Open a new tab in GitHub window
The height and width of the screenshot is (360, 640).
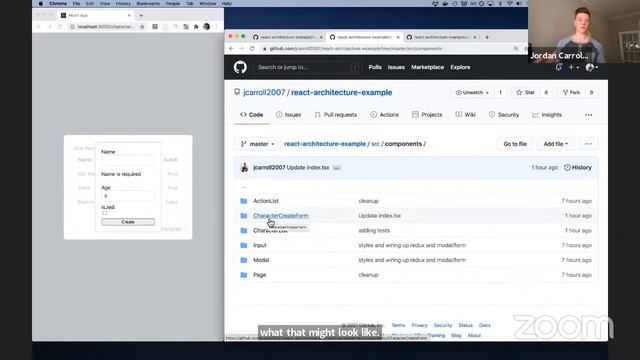pyautogui.click(x=487, y=37)
